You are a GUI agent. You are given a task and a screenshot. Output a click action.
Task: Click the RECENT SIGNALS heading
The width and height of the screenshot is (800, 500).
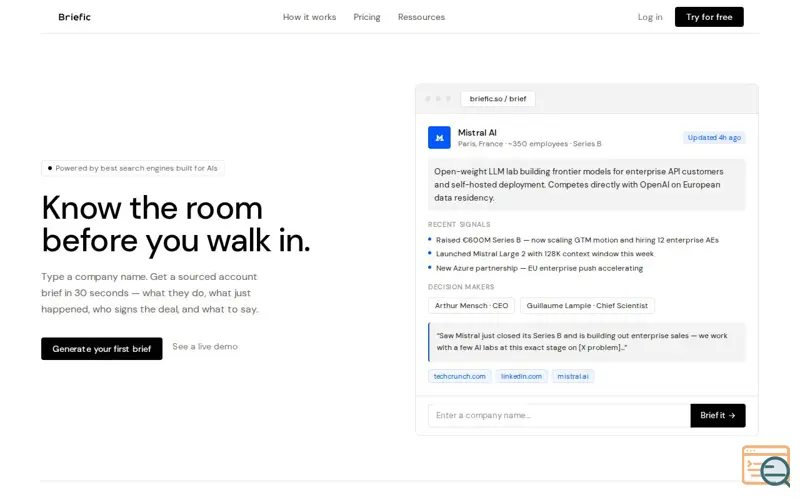pyautogui.click(x=459, y=224)
